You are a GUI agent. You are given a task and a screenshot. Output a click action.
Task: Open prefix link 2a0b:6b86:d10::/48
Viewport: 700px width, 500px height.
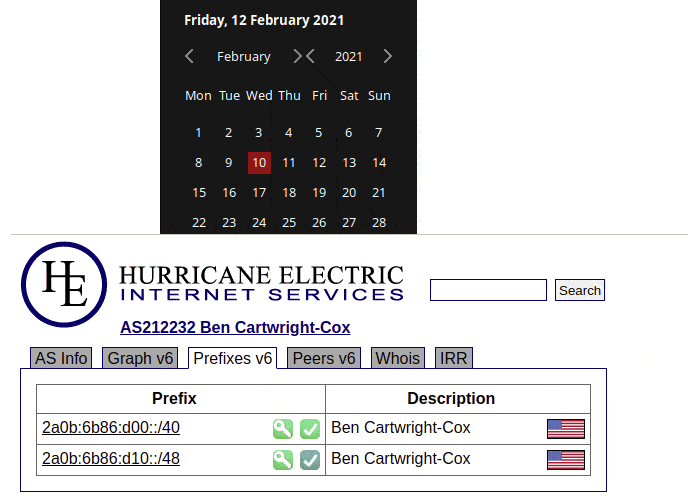111,458
